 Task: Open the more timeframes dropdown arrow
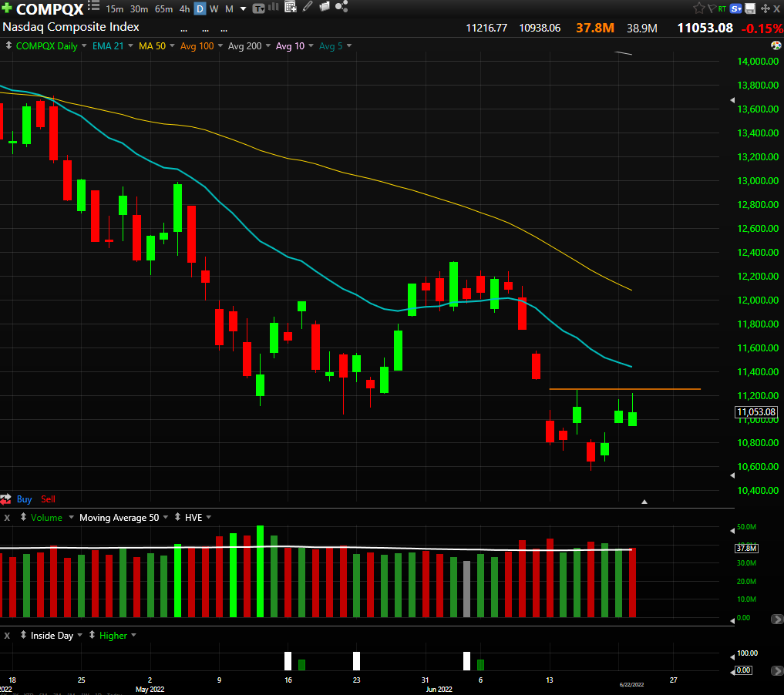coord(243,9)
